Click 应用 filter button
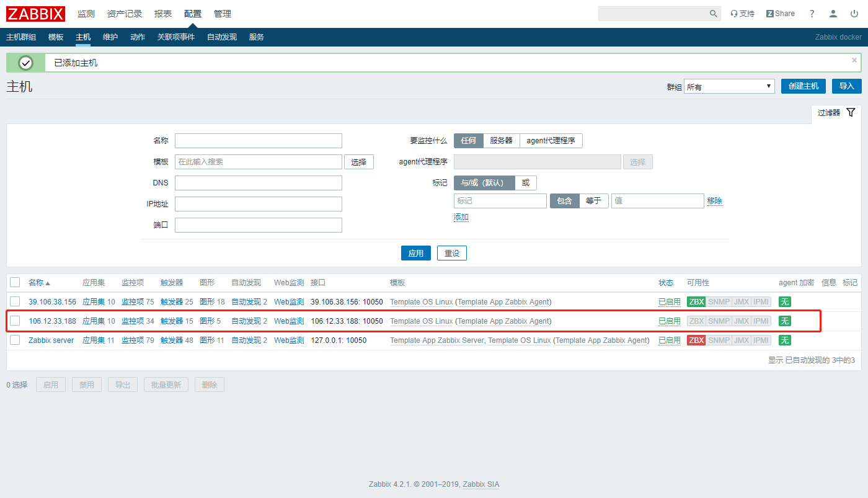Image resolution: width=868 pixels, height=498 pixels. (416, 253)
